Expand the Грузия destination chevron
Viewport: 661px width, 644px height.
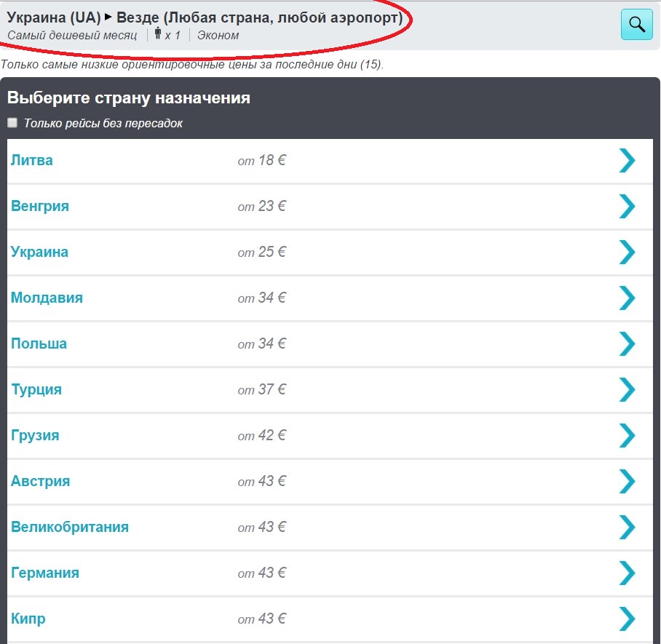[x=627, y=435]
